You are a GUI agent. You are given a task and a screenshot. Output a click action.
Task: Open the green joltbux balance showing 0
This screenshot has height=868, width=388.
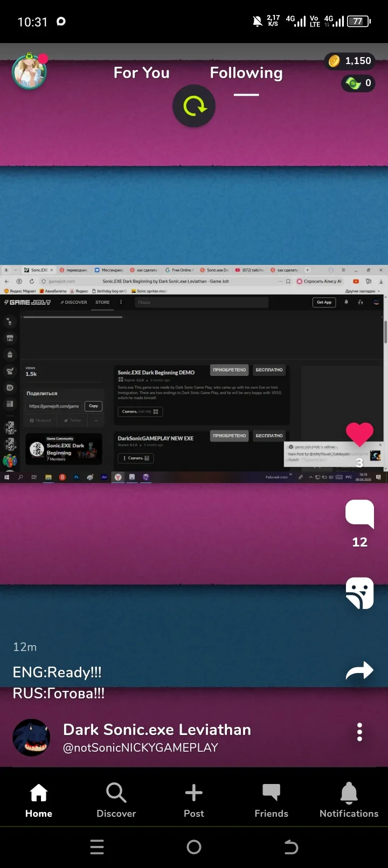coord(358,83)
